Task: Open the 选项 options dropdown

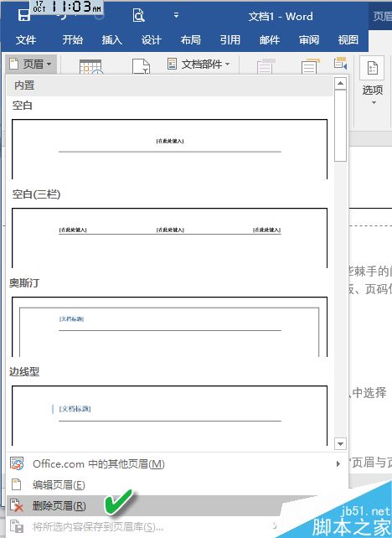Action: 373,81
